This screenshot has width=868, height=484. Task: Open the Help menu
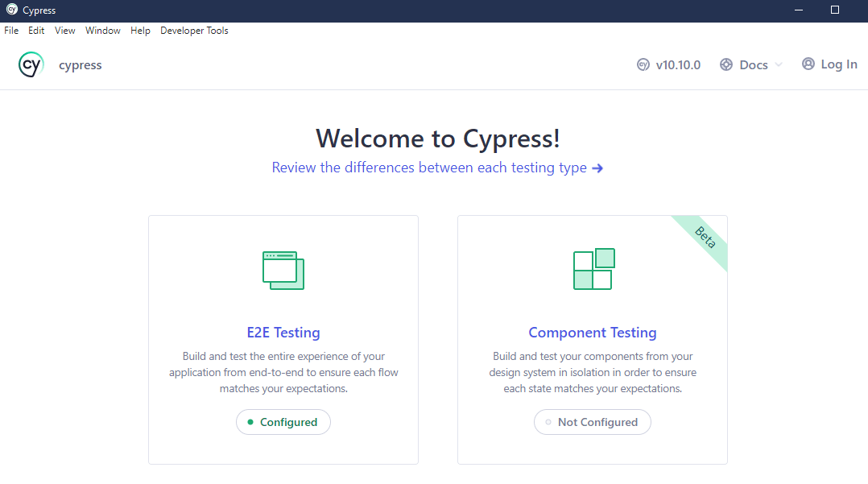coord(140,31)
